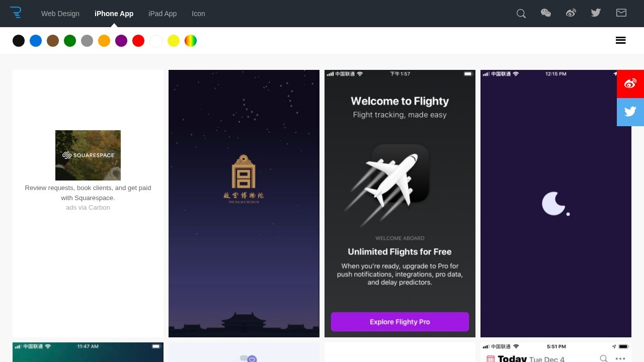Open the Weibo icon in the top navigation
This screenshot has width=644, height=362.
(571, 13)
